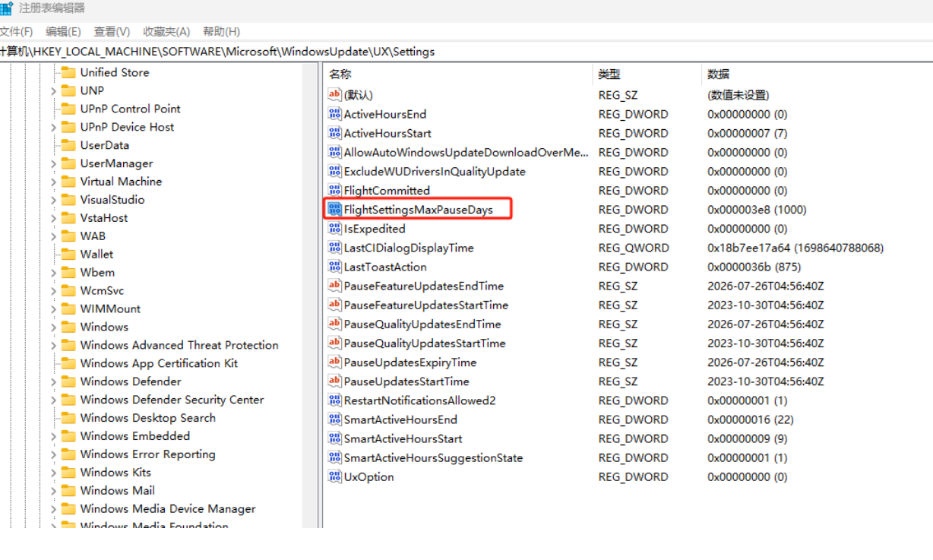
Task: Expand the Virtual Machine tree node
Action: (53, 182)
